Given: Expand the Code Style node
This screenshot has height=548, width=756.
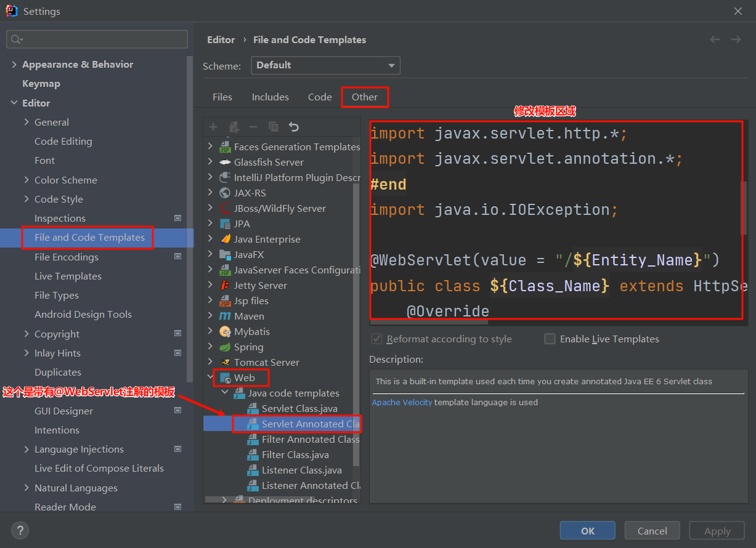Looking at the screenshot, I should coord(26,199).
